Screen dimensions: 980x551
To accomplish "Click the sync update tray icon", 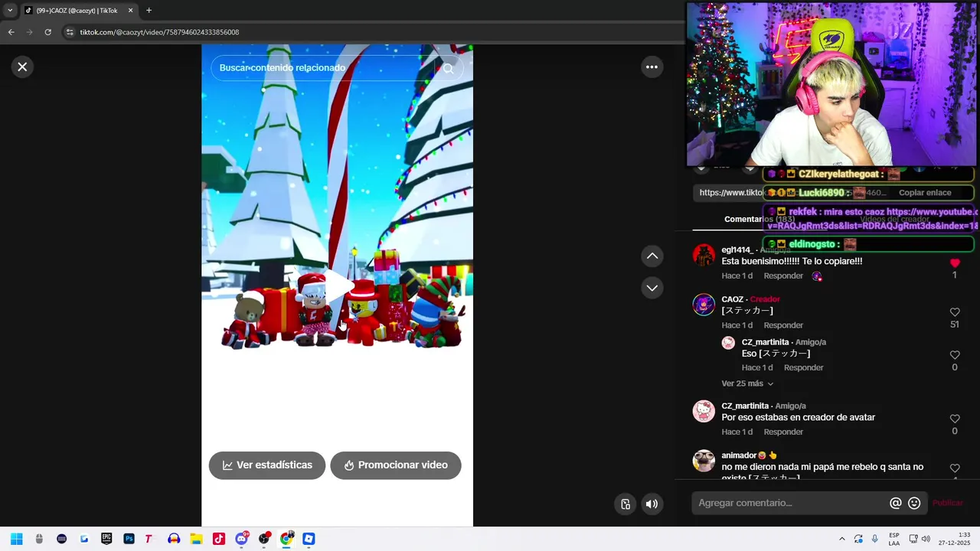I will pyautogui.click(x=858, y=539).
